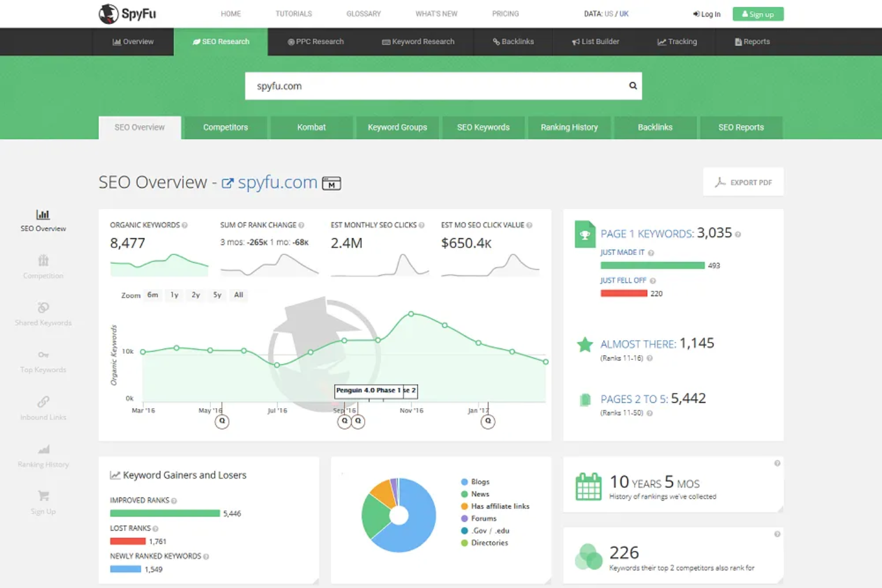Show chart zoom for All time
Image resolution: width=882 pixels, height=588 pixels.
tap(238, 295)
